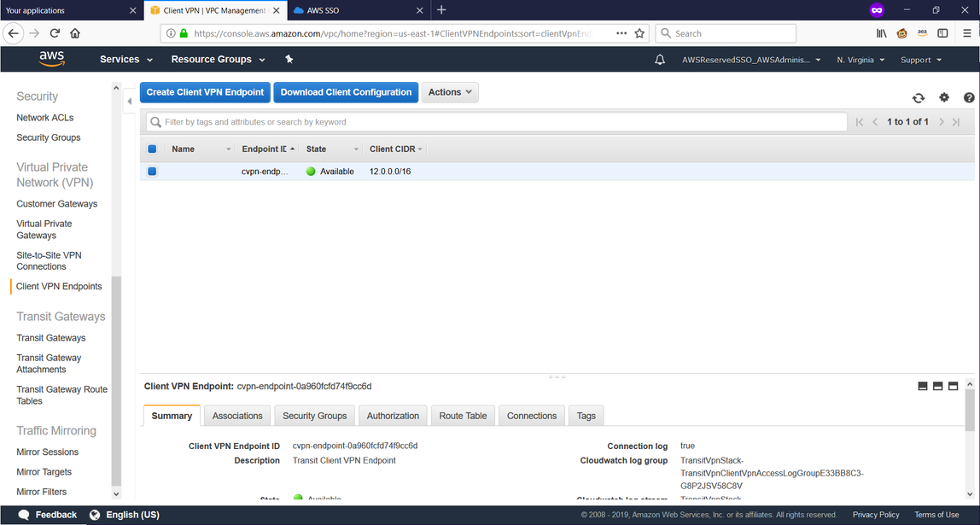This screenshot has height=525, width=980.
Task: View the Authorization tab
Action: [x=394, y=416]
